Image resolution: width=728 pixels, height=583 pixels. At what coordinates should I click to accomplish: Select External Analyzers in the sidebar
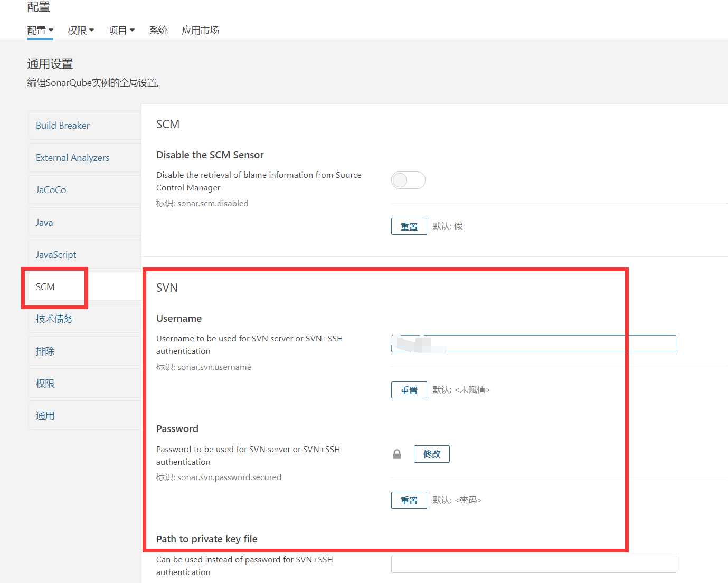coord(72,157)
